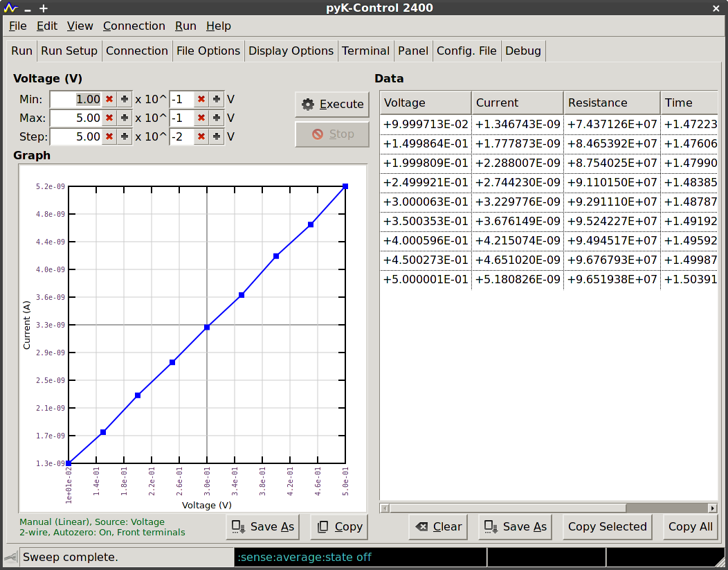Click the pyK-Control app icon in the title bar
The image size is (728, 570).
(10, 8)
